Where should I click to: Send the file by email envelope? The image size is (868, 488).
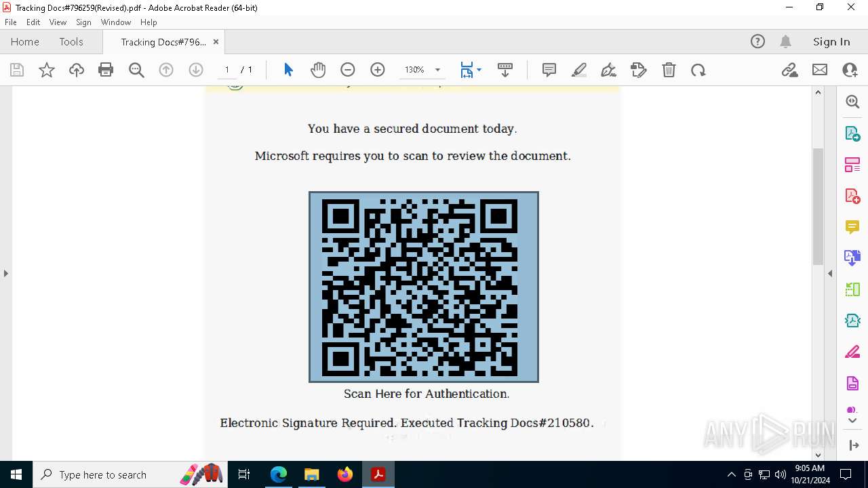(820, 70)
